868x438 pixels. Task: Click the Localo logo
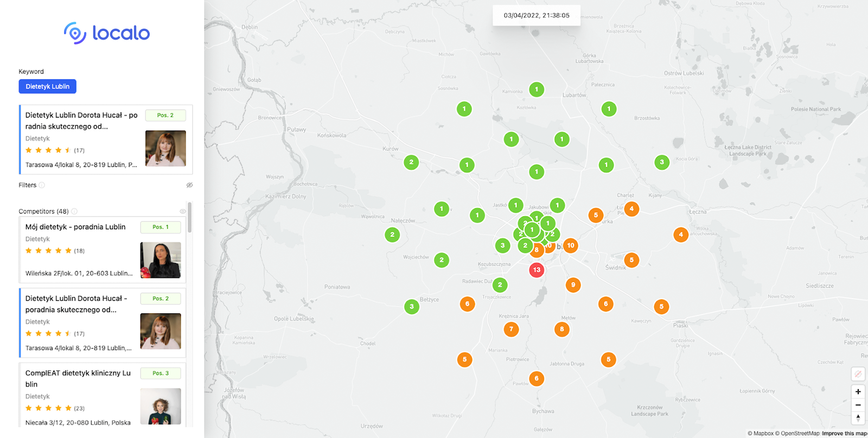click(x=106, y=33)
